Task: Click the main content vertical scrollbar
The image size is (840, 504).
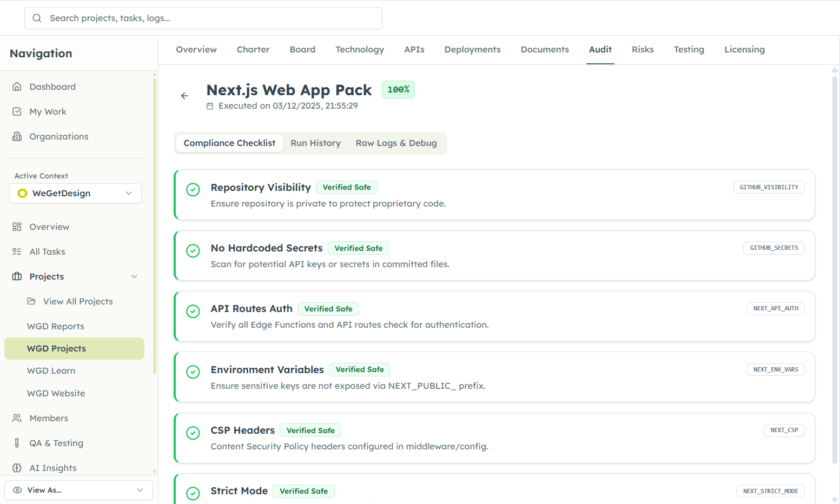Action: click(835, 270)
